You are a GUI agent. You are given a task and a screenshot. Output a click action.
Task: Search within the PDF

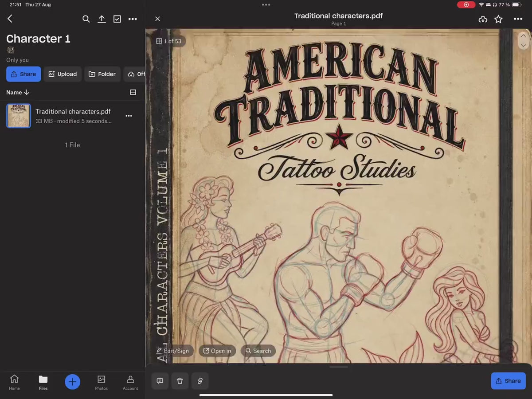tap(258, 351)
